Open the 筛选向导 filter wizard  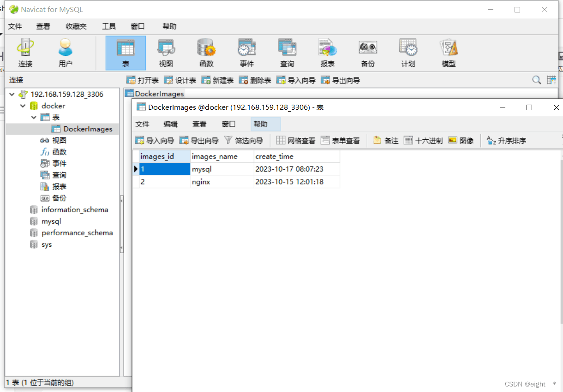coord(243,140)
